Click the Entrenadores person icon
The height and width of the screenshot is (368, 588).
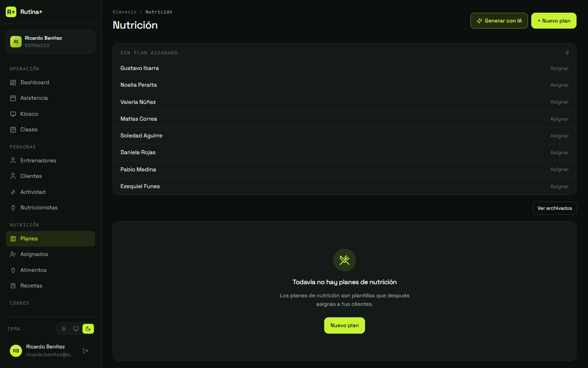tap(13, 161)
